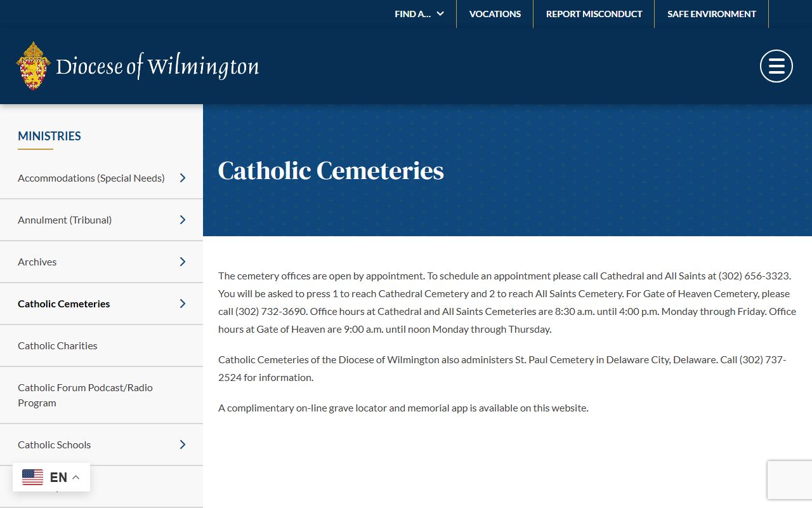Click the St. Paul Cemetery paragraph

[502, 368]
